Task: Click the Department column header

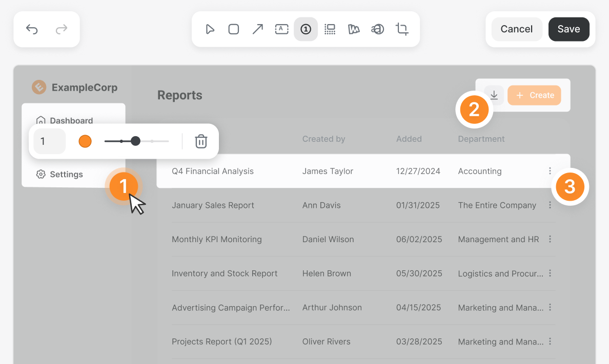Action: point(481,139)
